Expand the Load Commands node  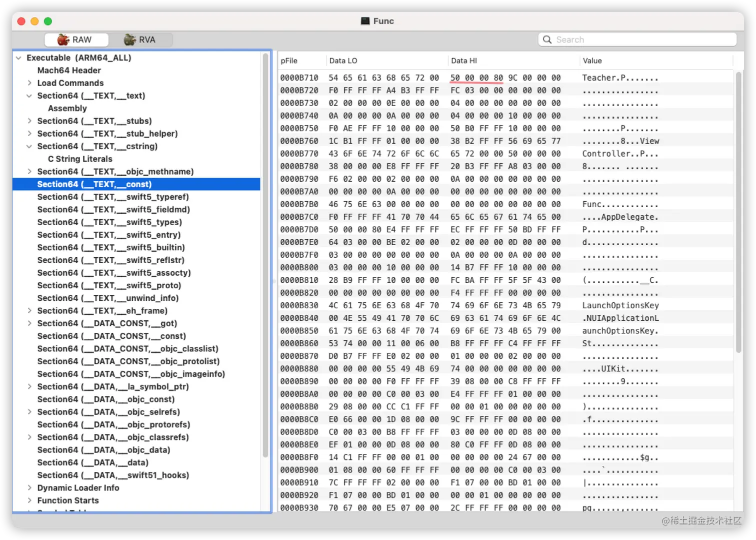pos(29,83)
